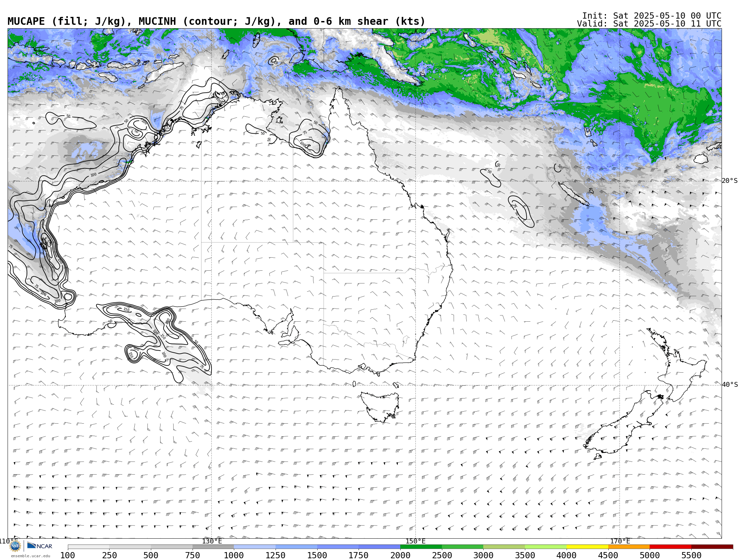Click the NSF logo icon

click(x=15, y=546)
